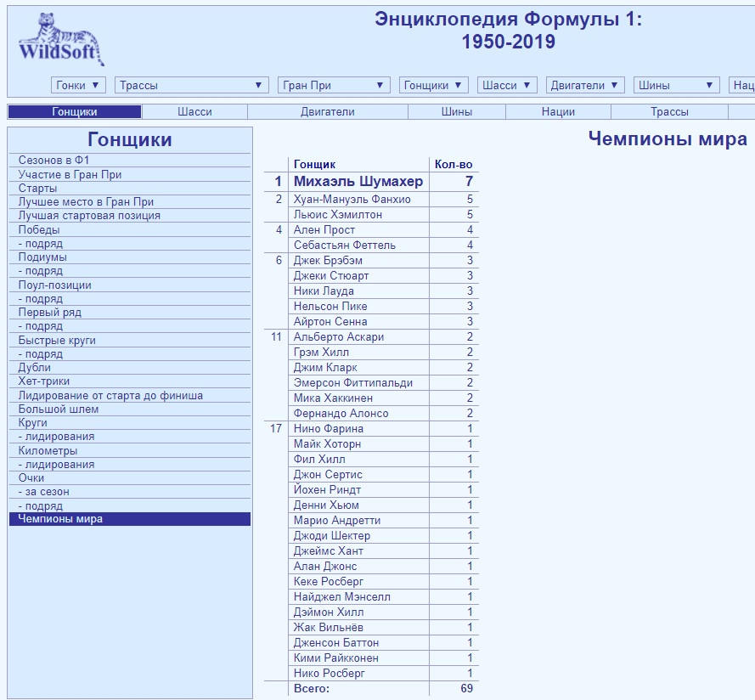Click the WildSoft tiger logo
This screenshot has height=700, width=755.
click(x=60, y=41)
